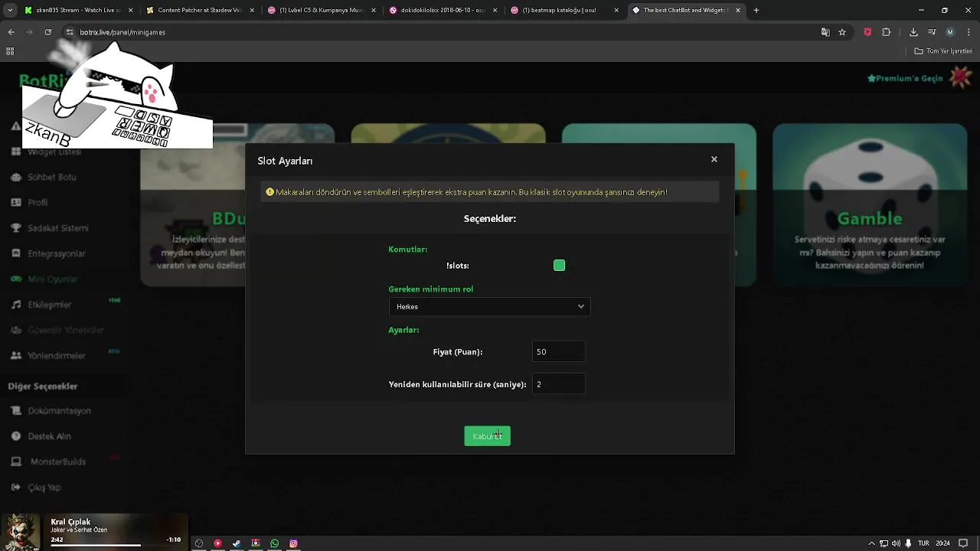Click the Etkileşimler music note icon
The width and height of the screenshot is (980, 551).
pos(16,305)
